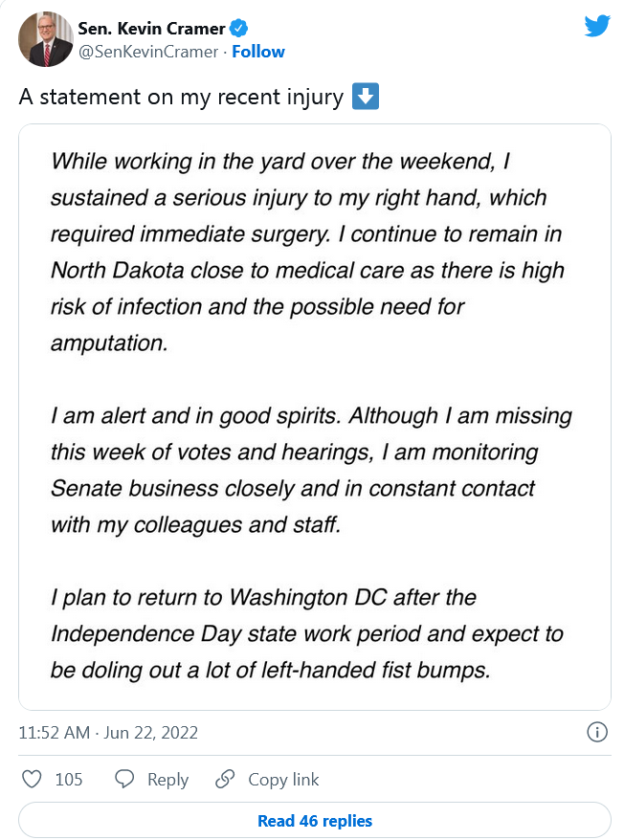This screenshot has height=840, width=624.
Task: Click statement paragraph starting 'I plan to return'
Action: click(x=307, y=633)
